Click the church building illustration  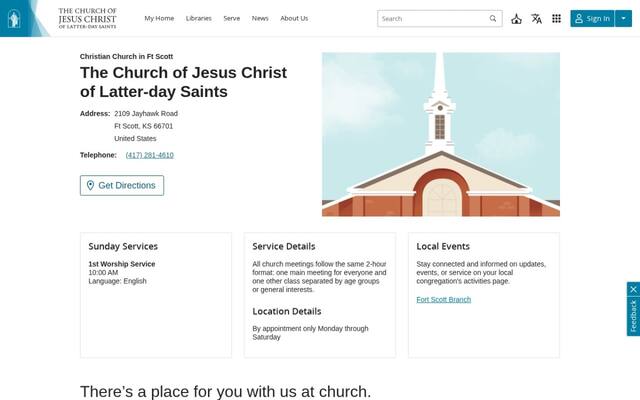pyautogui.click(x=441, y=134)
